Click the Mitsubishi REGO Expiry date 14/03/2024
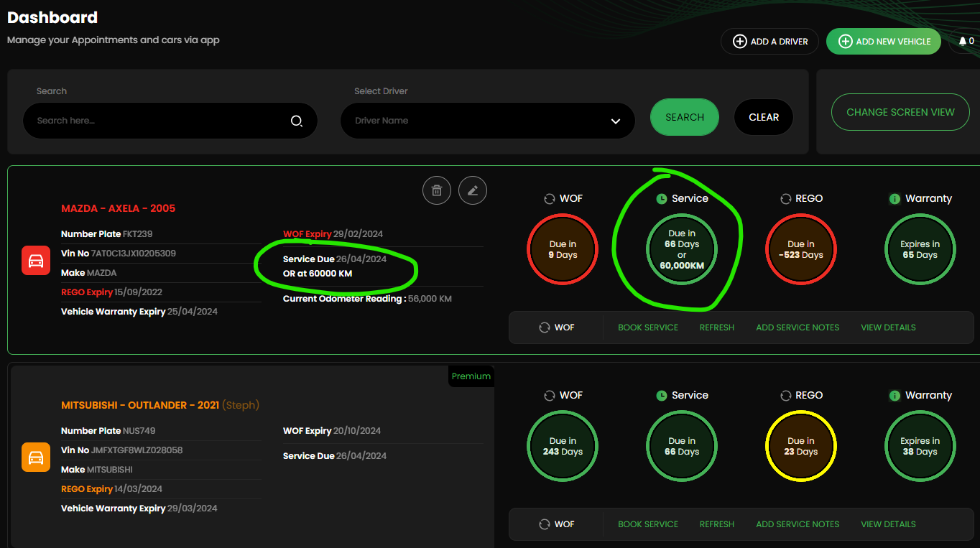The height and width of the screenshot is (548, 980). [x=139, y=489]
